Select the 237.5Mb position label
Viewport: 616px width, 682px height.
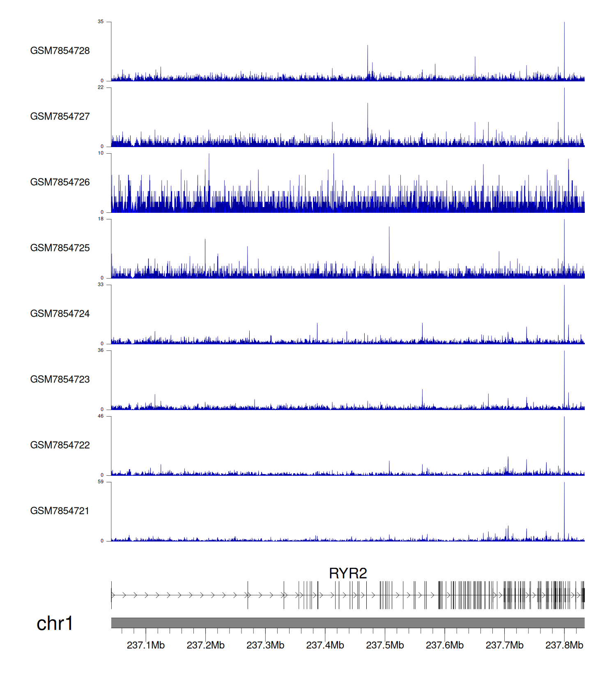[x=385, y=645]
